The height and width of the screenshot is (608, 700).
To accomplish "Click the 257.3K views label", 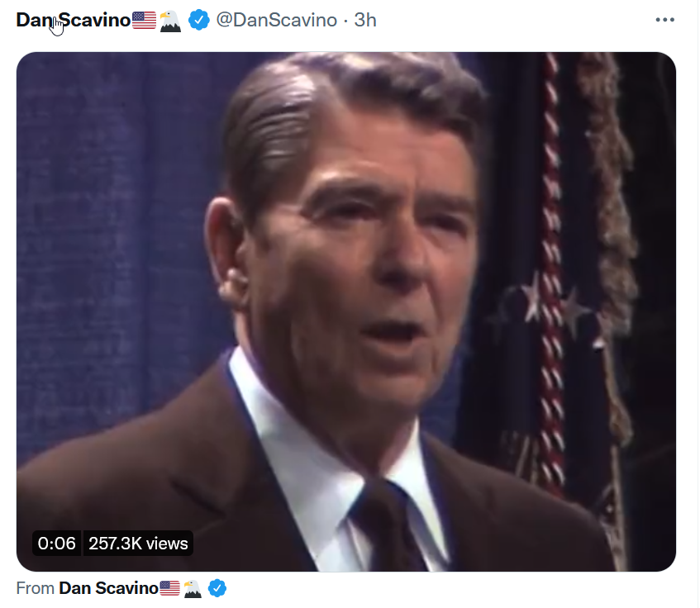I will pyautogui.click(x=138, y=544).
